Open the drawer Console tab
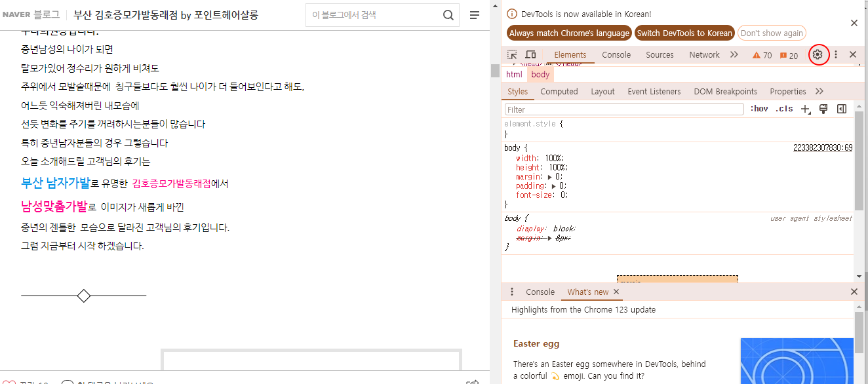This screenshot has width=868, height=384. point(540,292)
